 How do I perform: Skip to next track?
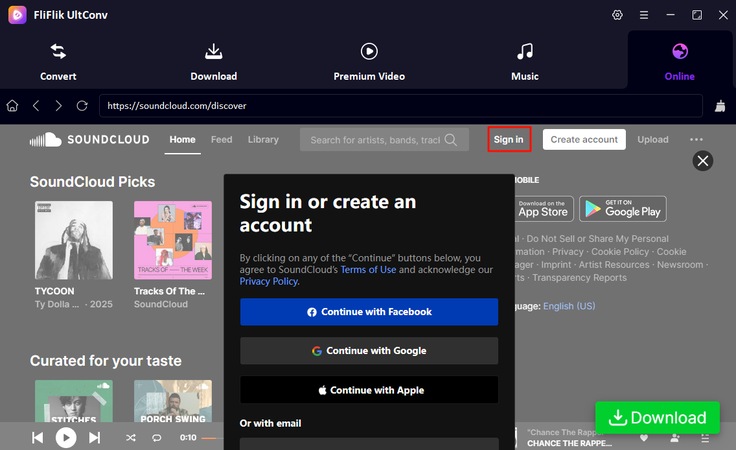[x=94, y=438]
